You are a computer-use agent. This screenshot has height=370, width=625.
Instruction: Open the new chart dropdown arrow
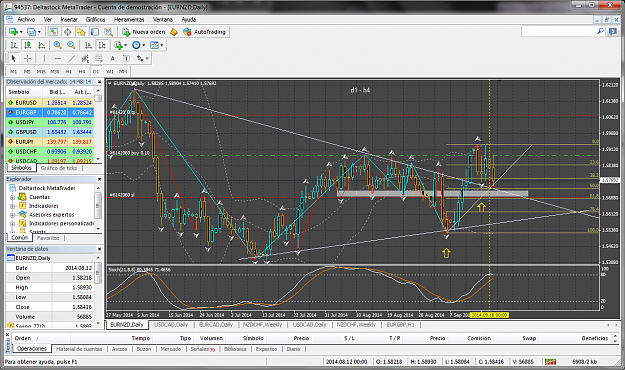point(21,32)
